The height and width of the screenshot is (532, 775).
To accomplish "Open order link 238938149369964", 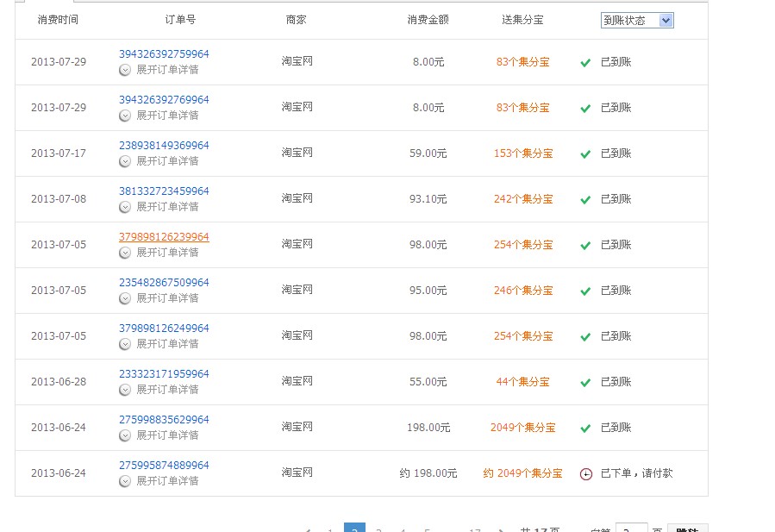I will point(164,146).
